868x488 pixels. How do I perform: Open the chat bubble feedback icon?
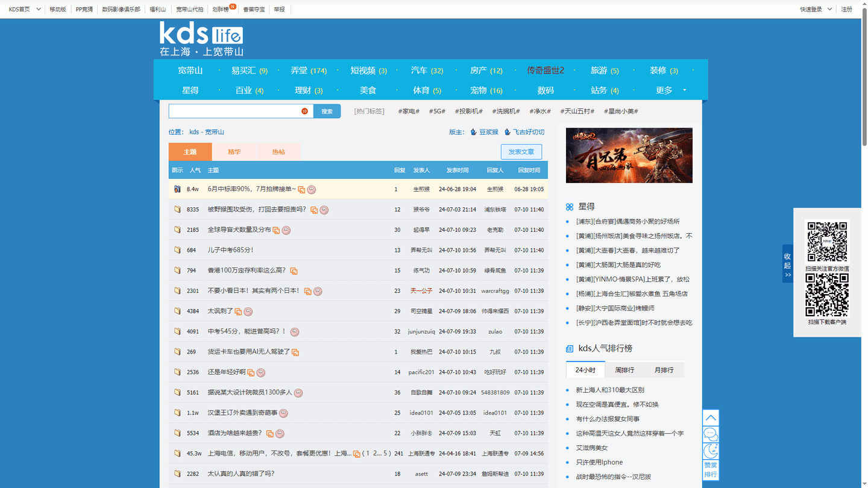[x=711, y=434]
